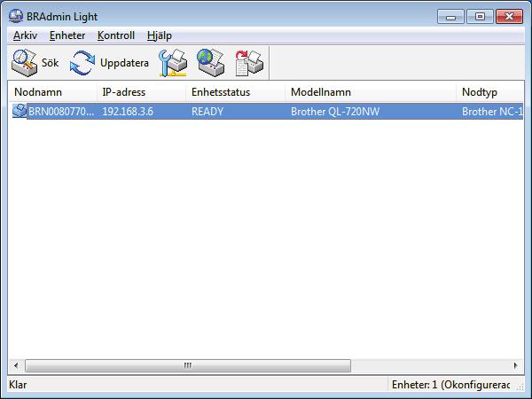Click the READY status cell
The height and width of the screenshot is (399, 532).
coord(207,112)
